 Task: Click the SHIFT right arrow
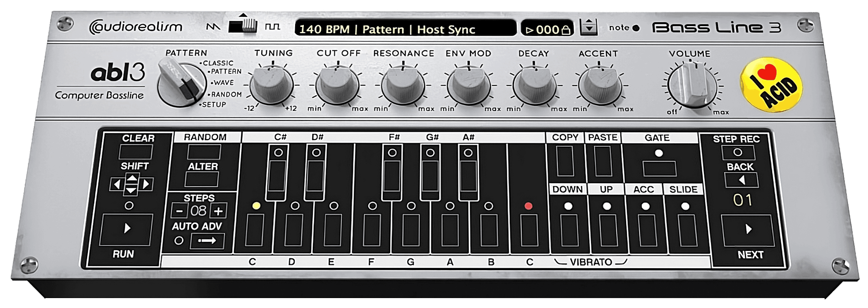click(x=146, y=184)
